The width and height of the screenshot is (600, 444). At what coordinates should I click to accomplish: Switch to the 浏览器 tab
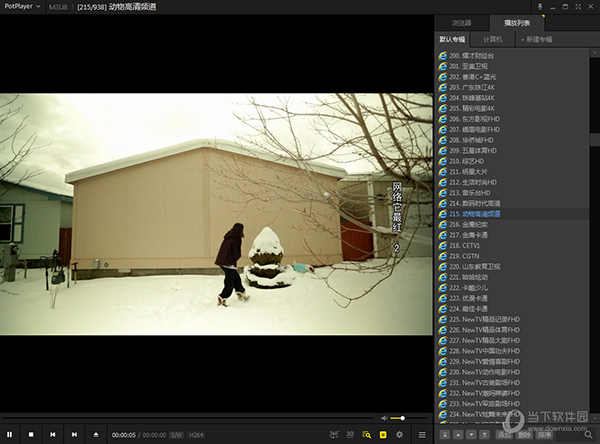click(x=461, y=21)
